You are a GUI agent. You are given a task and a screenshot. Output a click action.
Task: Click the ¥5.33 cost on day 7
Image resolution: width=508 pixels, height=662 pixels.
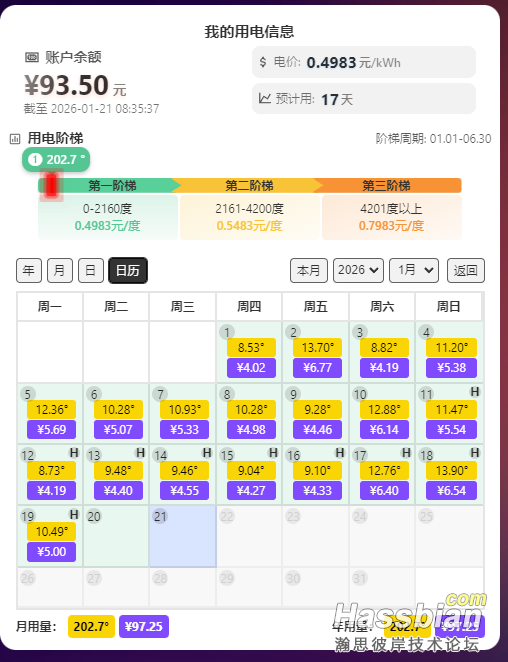(x=185, y=429)
